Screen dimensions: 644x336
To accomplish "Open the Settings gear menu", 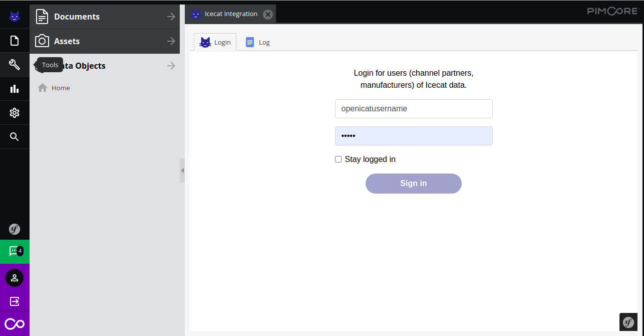I will pyautogui.click(x=15, y=113).
